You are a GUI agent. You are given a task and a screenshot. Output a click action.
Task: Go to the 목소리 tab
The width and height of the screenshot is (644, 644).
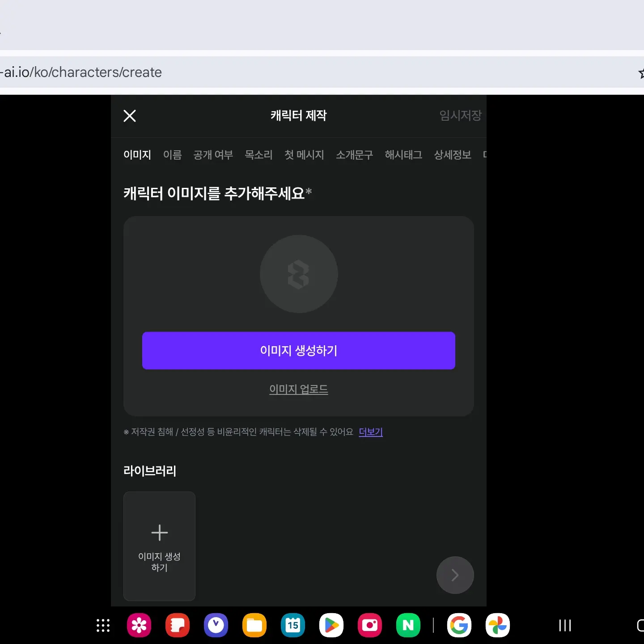tap(258, 155)
